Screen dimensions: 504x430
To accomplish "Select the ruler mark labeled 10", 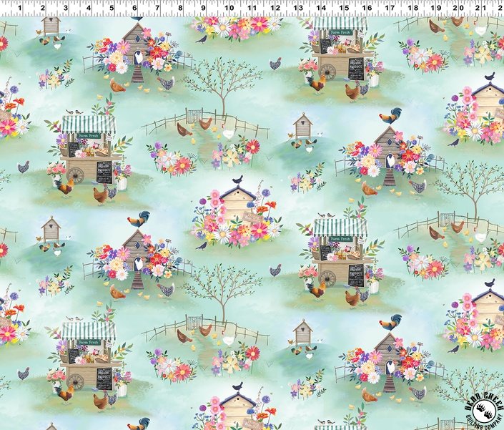I will 227,9.
